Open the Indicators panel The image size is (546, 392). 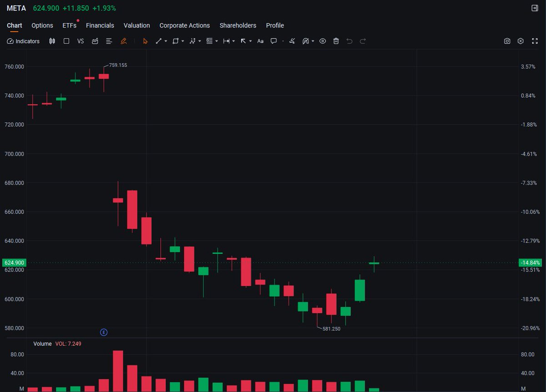pyautogui.click(x=23, y=41)
